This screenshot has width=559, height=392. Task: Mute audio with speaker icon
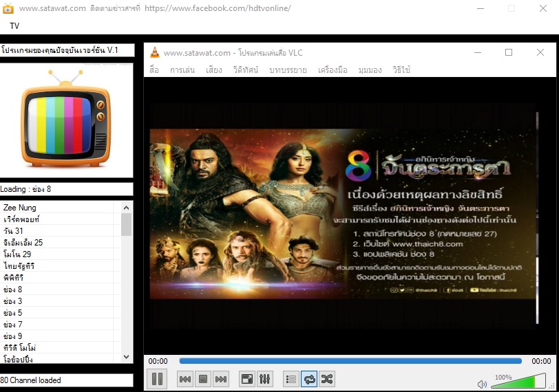(482, 384)
